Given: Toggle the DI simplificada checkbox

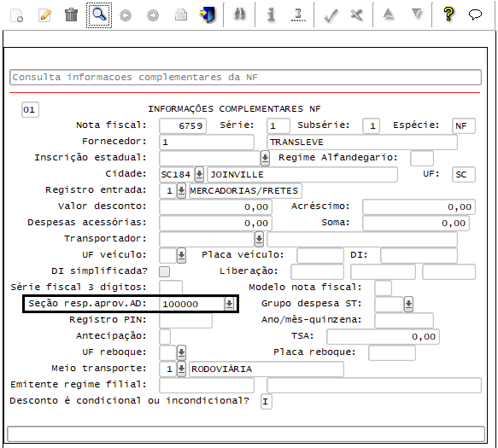Looking at the screenshot, I should (x=165, y=271).
